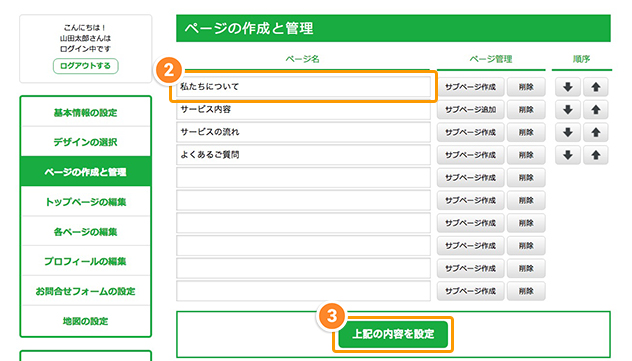Open 基本情報の設定 menu item
The height and width of the screenshot is (361, 632).
pyautogui.click(x=85, y=112)
